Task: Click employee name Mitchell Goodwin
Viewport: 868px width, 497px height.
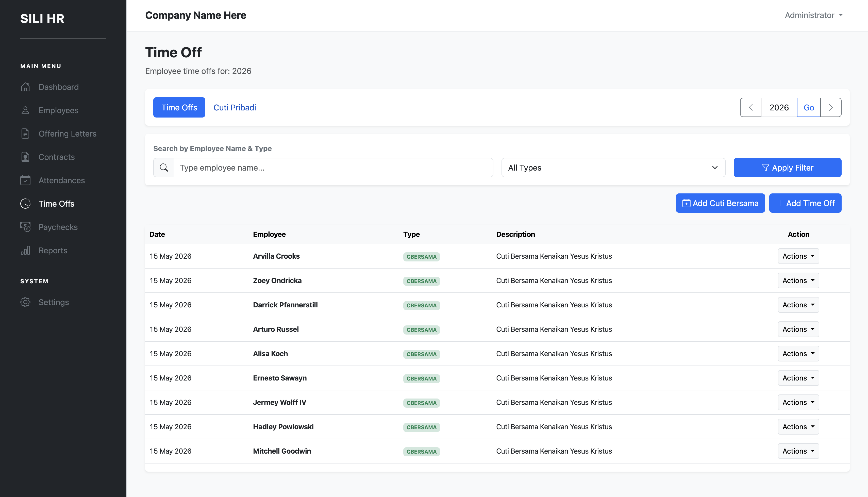Action: point(282,451)
